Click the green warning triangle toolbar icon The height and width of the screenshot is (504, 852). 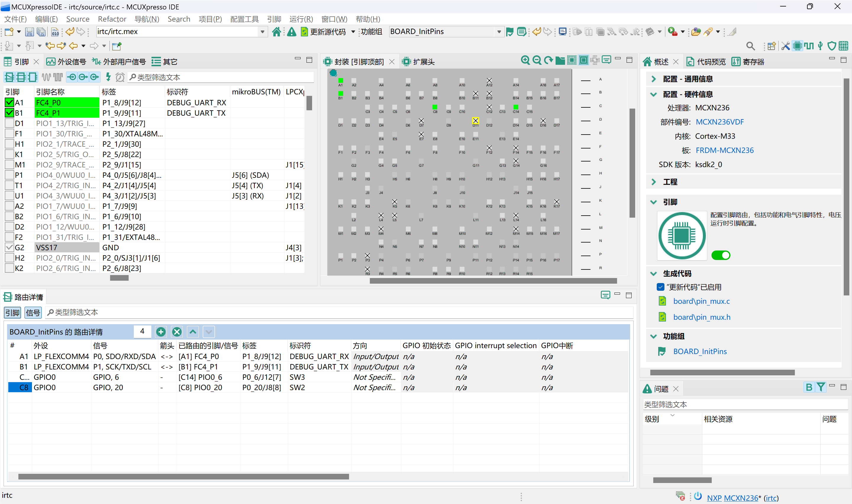pyautogui.click(x=291, y=32)
